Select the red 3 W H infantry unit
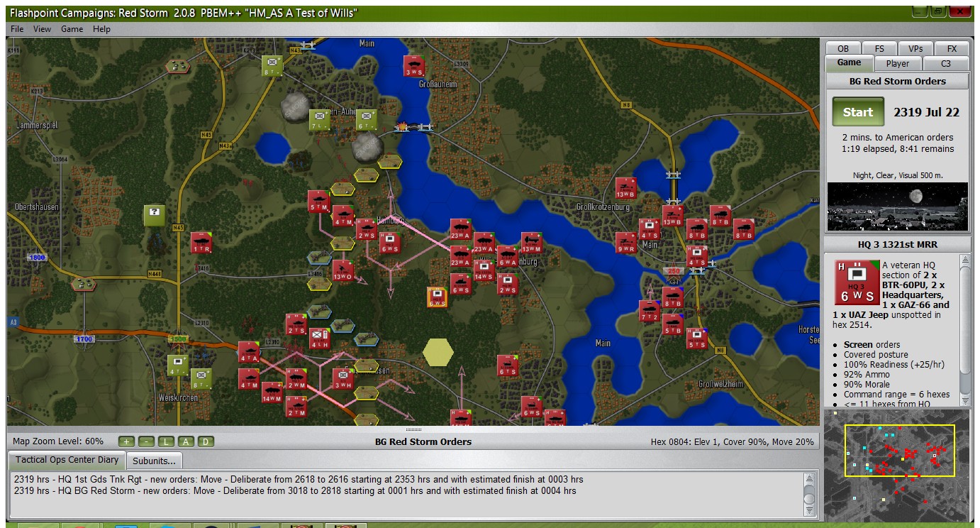This screenshot has height=528, width=980. pyautogui.click(x=343, y=379)
